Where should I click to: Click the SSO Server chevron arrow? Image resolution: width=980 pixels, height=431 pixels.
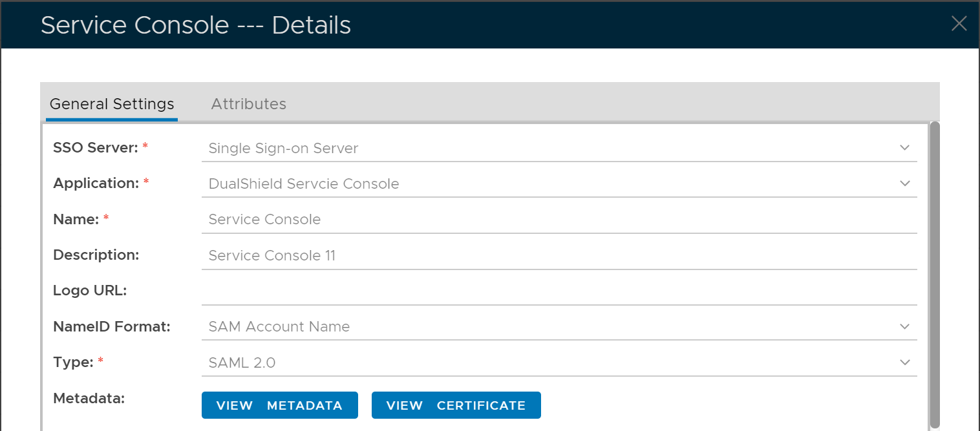tap(904, 148)
